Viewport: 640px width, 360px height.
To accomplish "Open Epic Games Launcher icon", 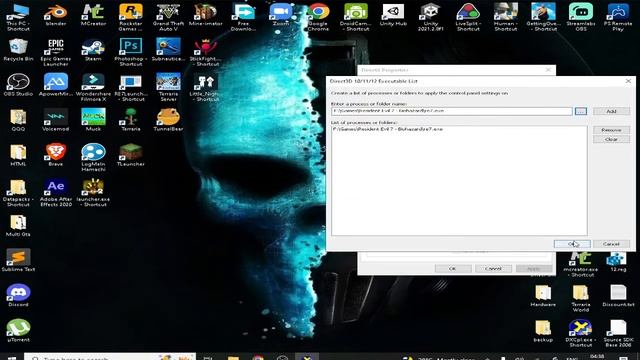I will [x=56, y=52].
